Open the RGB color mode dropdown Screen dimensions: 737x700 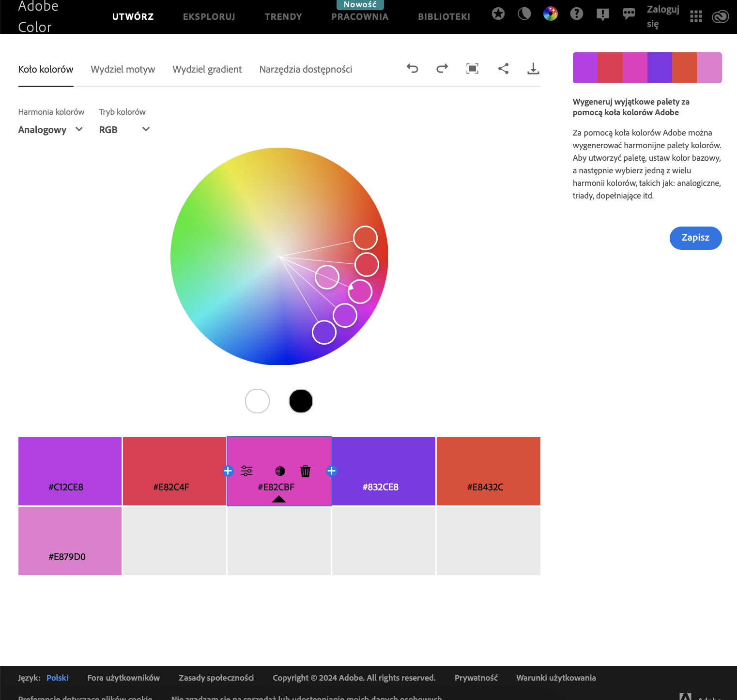coord(124,130)
